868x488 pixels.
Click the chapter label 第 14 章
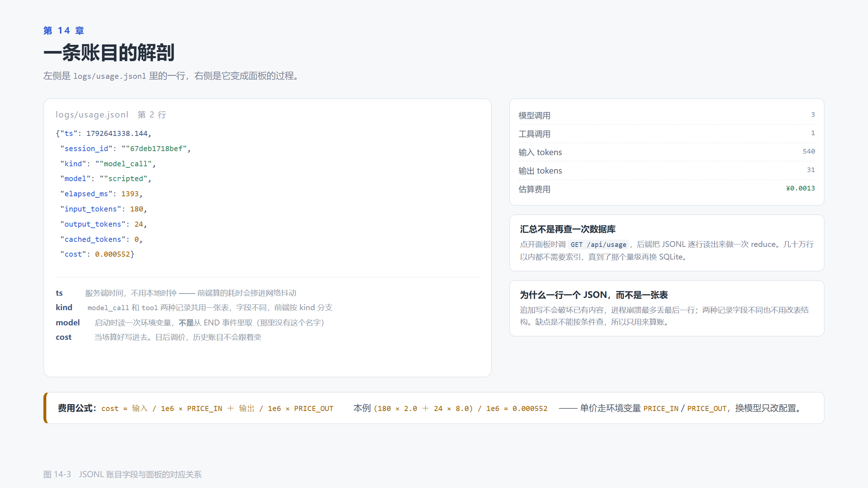coord(64,31)
